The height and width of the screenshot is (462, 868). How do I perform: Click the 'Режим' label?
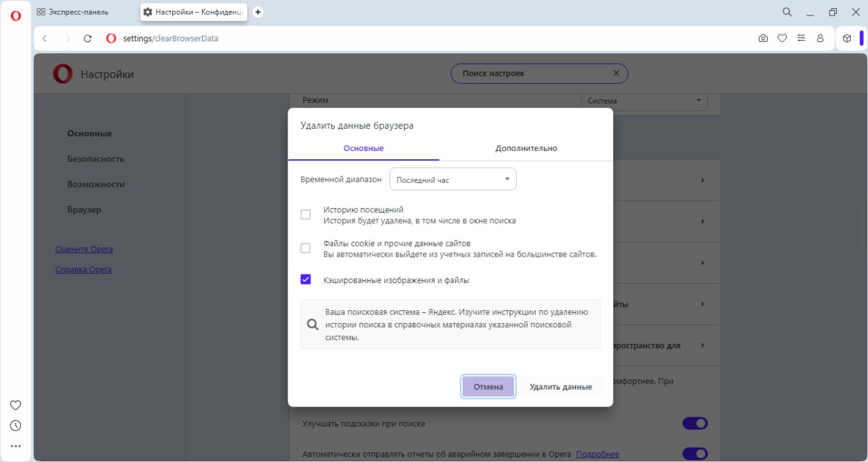[315, 100]
